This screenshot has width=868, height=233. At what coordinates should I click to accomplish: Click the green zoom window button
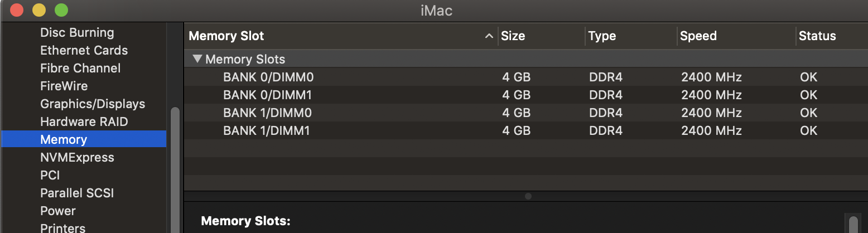pyautogui.click(x=61, y=10)
